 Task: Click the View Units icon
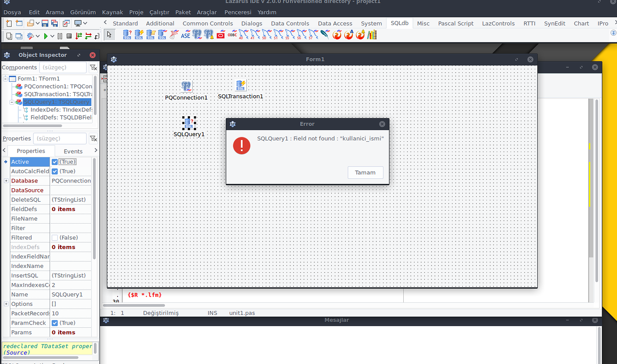(x=9, y=36)
